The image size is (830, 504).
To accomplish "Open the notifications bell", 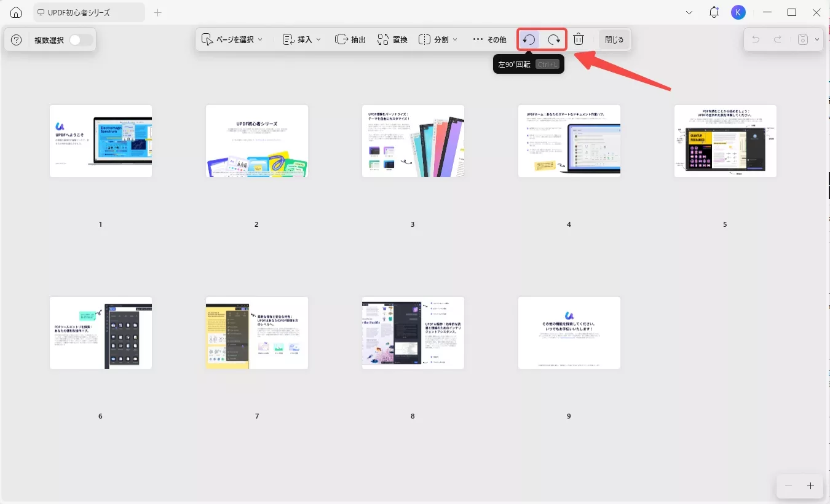I will tap(714, 12).
